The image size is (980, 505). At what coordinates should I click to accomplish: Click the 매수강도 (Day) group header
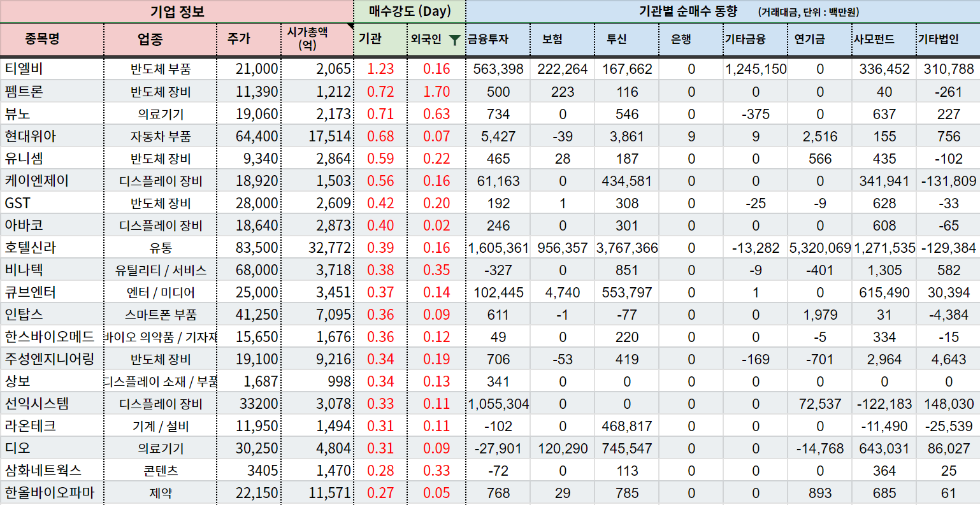pos(410,11)
